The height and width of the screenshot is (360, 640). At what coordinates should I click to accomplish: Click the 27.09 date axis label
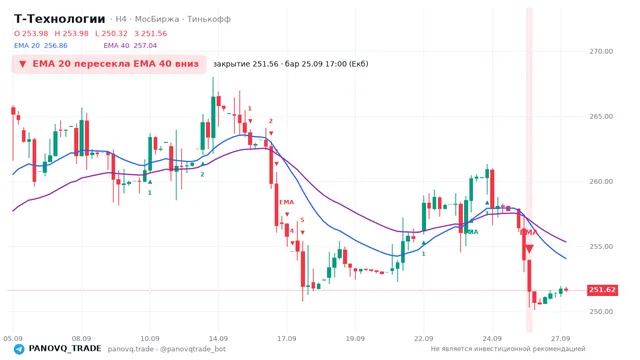(x=560, y=338)
